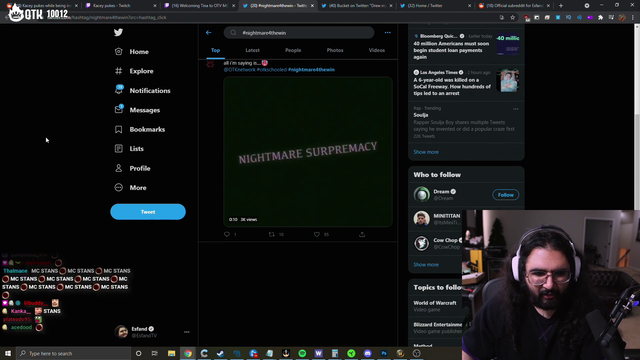Open Photoshop from the taskbar
Viewport: 640px width, 360px height.
click(x=384, y=353)
